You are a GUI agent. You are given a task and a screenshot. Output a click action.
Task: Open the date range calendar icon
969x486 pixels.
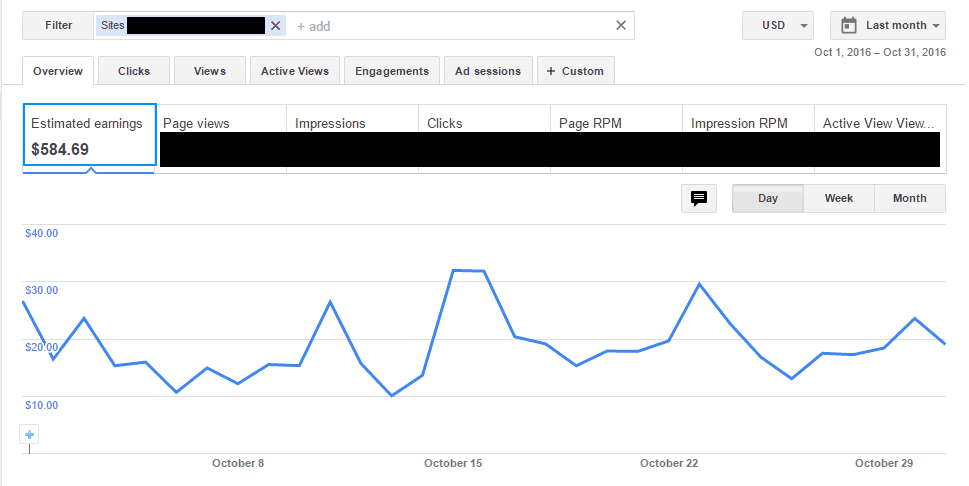point(849,25)
